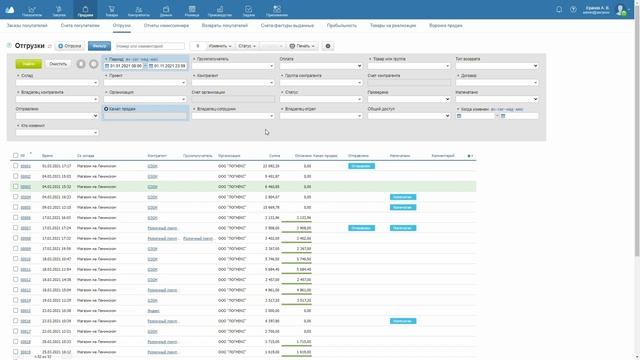Open the Оплата filter dropdown
Image resolution: width=640 pixels, height=360 pixels.
[321, 66]
